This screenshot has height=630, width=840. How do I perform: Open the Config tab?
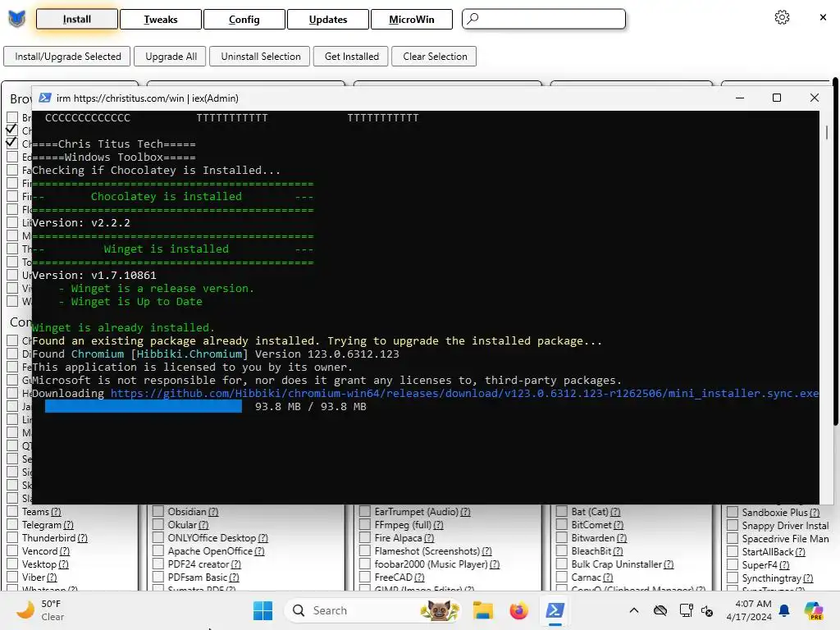pos(244,20)
